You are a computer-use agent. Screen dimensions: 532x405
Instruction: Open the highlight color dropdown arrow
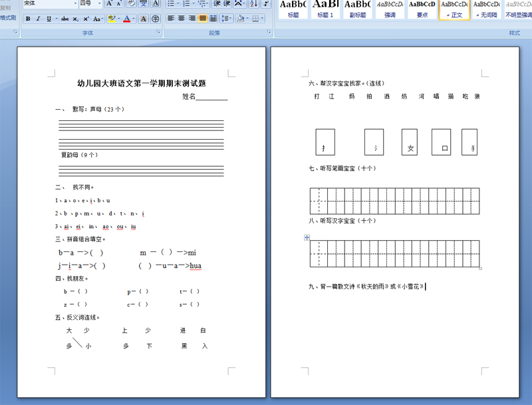119,19
